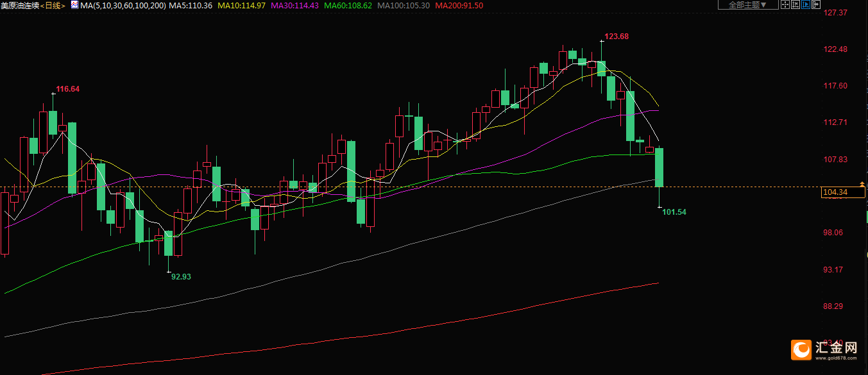Open the MA indicator settings icon
The width and height of the screenshot is (868, 375).
74,5
